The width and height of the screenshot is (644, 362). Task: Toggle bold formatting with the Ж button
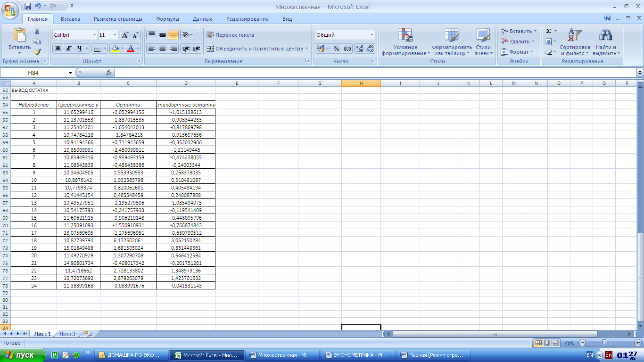[x=58, y=48]
